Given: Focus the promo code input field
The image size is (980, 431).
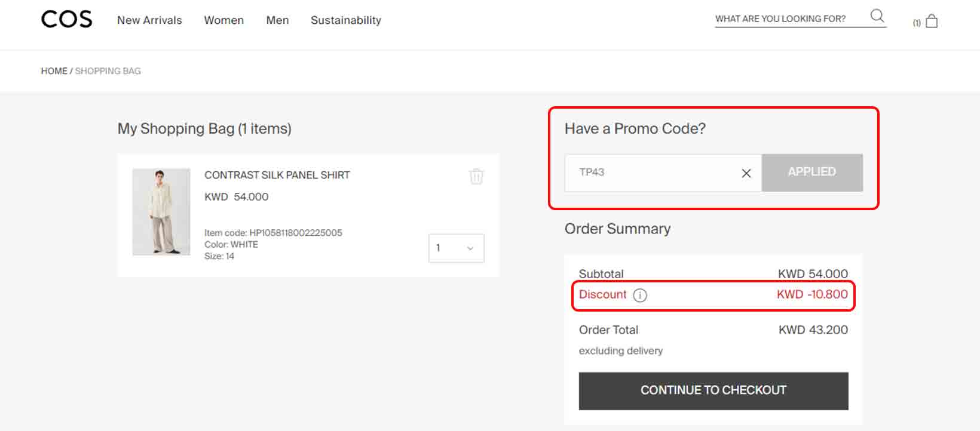Looking at the screenshot, I should pyautogui.click(x=651, y=173).
